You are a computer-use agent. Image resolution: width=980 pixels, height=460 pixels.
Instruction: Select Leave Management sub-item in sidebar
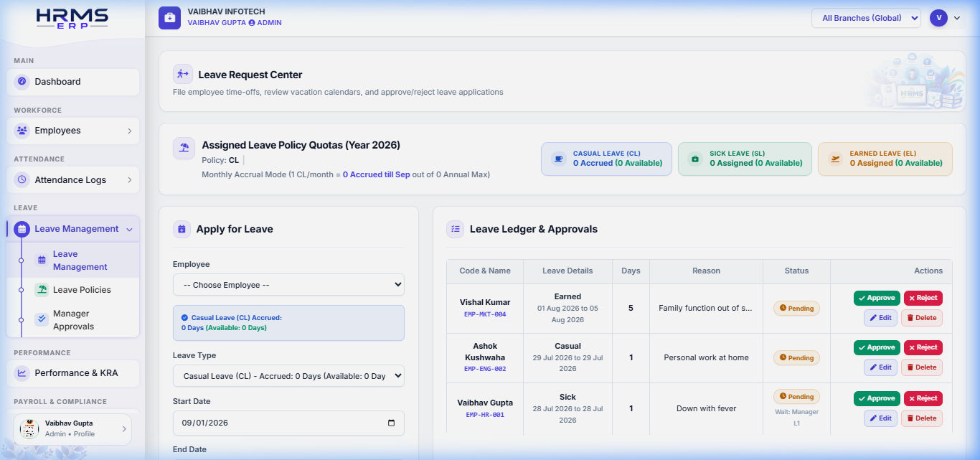click(x=73, y=260)
